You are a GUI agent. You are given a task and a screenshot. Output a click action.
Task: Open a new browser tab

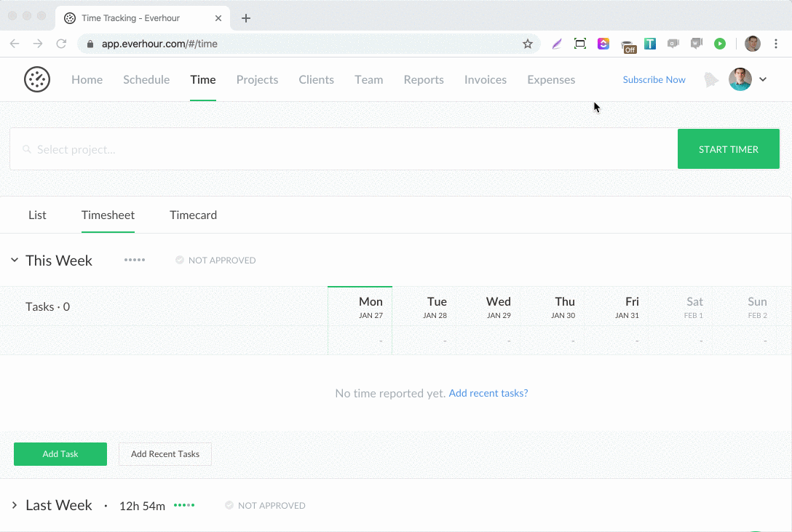(x=246, y=18)
